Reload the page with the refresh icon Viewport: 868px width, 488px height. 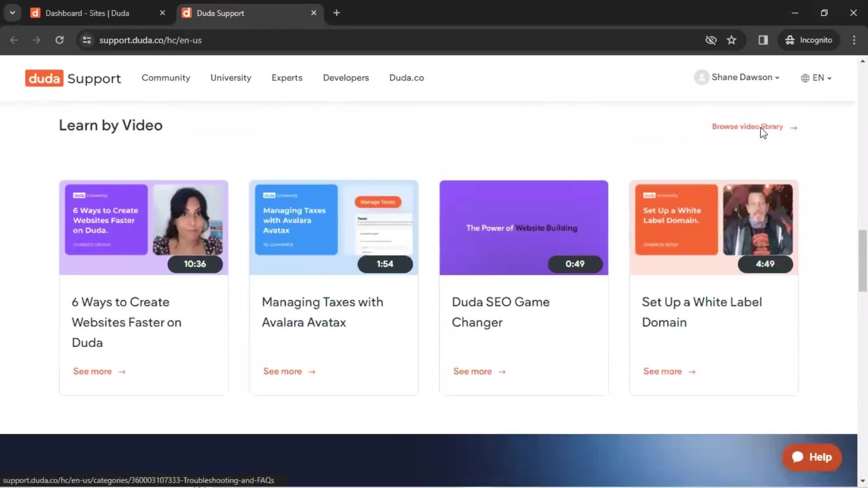pos(59,40)
